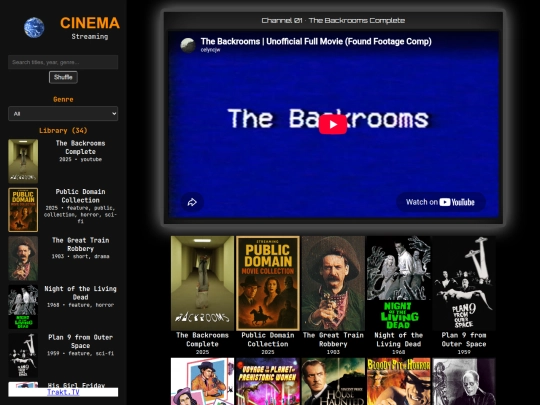Click The Backrooms Complete title in library list
This screenshot has height=405, width=540.
point(80,147)
